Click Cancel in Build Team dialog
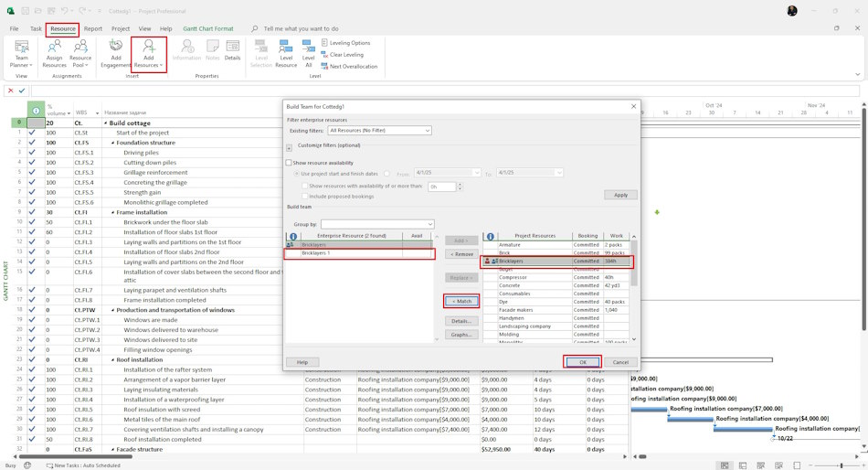Screen dimensions: 868x470 [x=620, y=362]
